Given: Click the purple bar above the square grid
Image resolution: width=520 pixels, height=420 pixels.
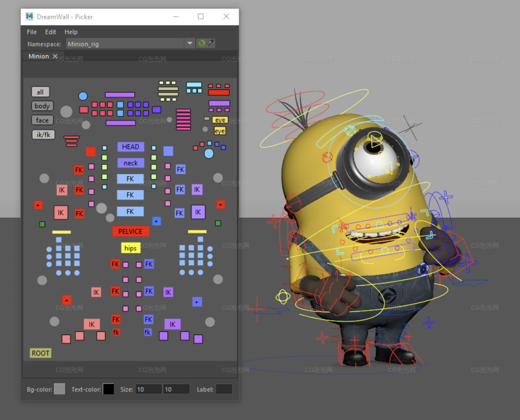Looking at the screenshot, I should coord(120,95).
